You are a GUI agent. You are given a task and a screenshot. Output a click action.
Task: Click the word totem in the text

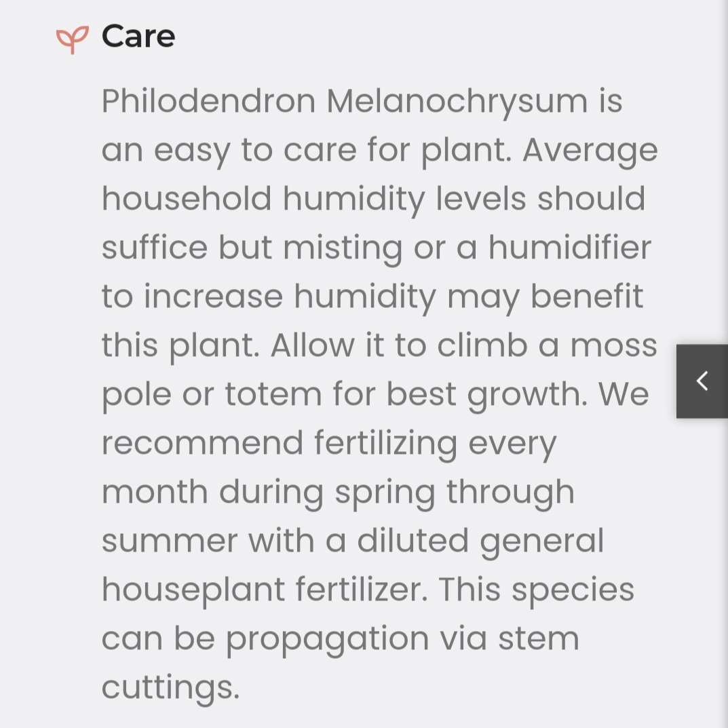coord(273,394)
